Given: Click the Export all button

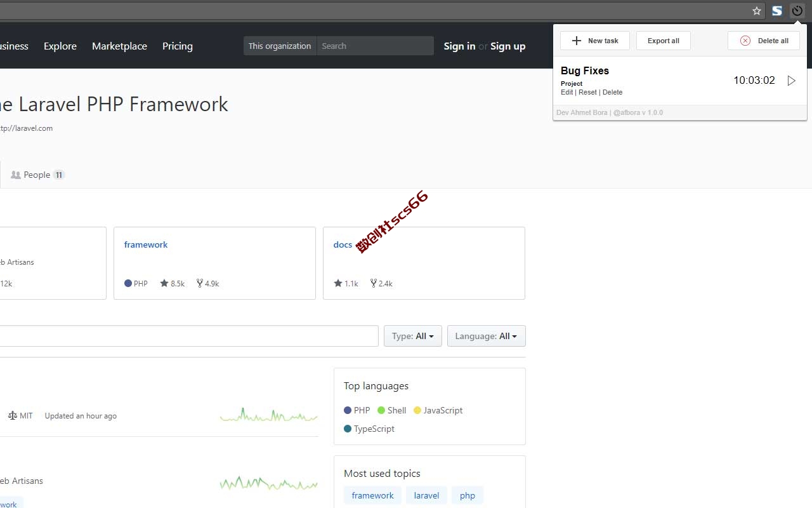Looking at the screenshot, I should (664, 41).
